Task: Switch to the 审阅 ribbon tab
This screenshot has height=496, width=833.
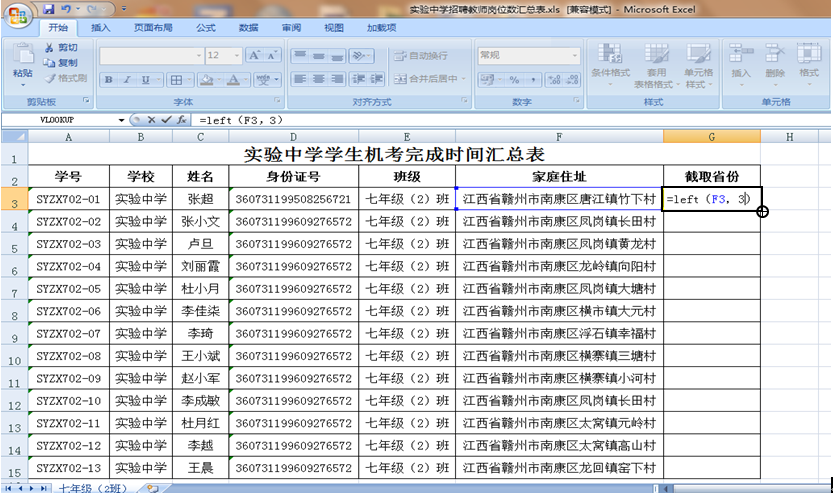Action: coord(291,28)
